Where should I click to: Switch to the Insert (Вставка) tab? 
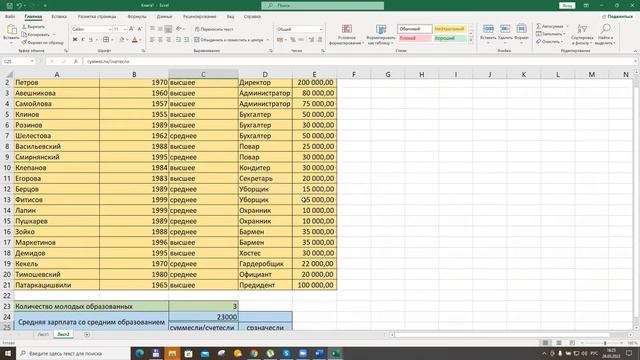[59, 17]
